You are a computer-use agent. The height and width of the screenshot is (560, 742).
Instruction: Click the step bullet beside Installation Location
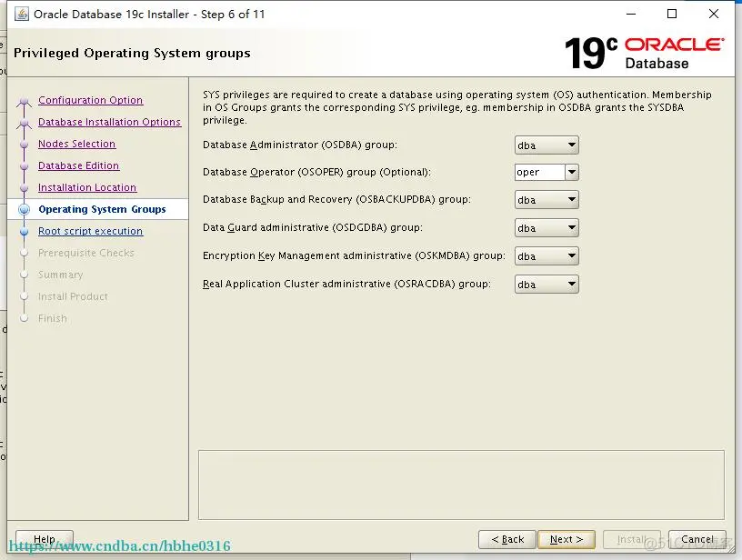tap(25, 188)
